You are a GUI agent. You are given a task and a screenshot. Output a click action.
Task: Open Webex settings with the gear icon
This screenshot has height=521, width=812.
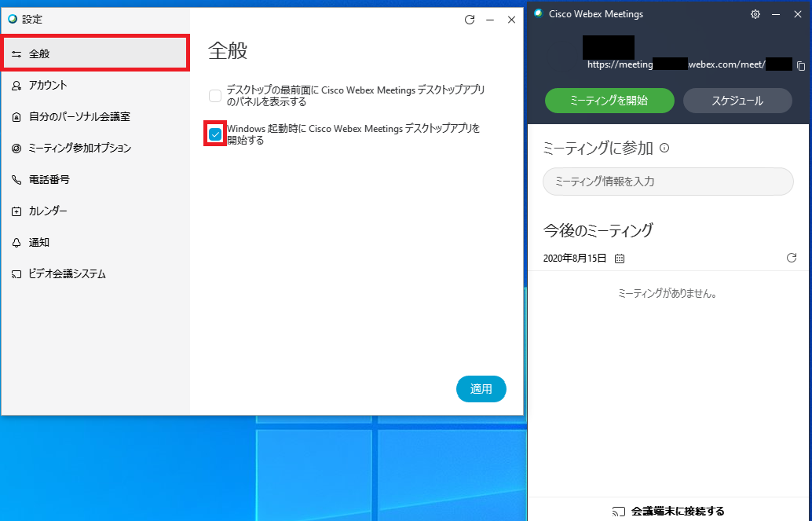755,13
